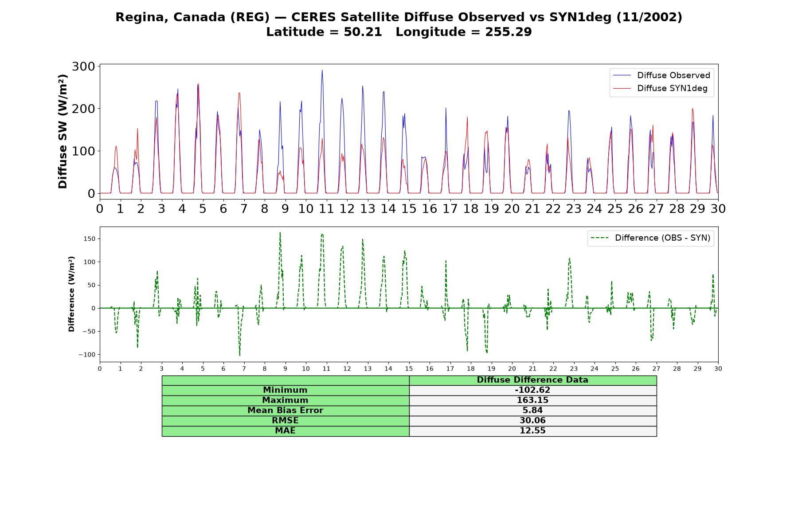The width and height of the screenshot is (798, 532).
Task: Click the MAE value 12.55 cell
Action: pyautogui.click(x=532, y=431)
